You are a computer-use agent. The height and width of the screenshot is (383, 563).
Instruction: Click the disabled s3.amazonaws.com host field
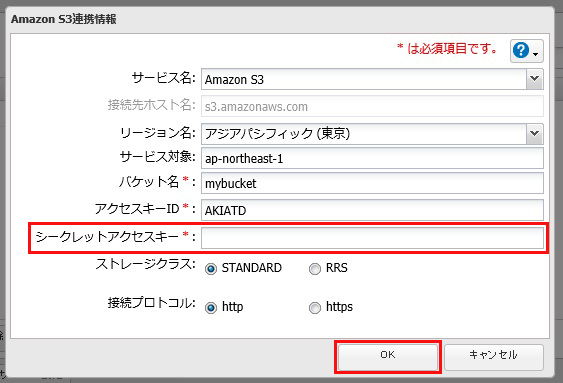tap(372, 106)
